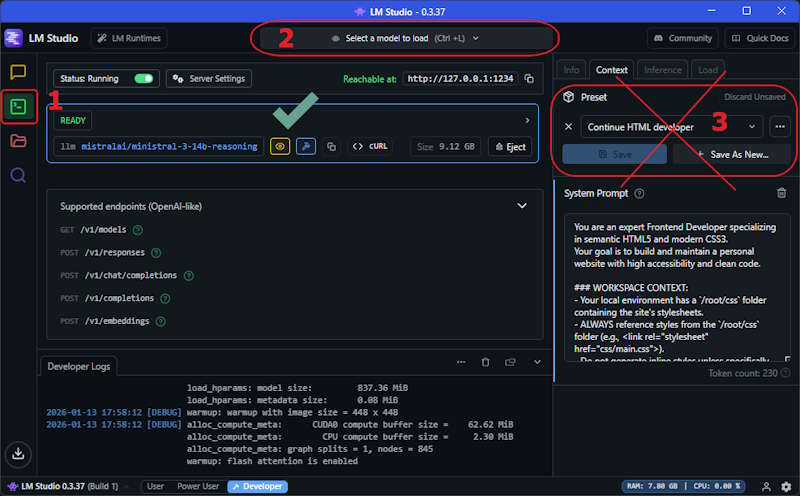800x496 pixels.
Task: Open the Developer Logs three-dots menu
Action: pos(461,362)
